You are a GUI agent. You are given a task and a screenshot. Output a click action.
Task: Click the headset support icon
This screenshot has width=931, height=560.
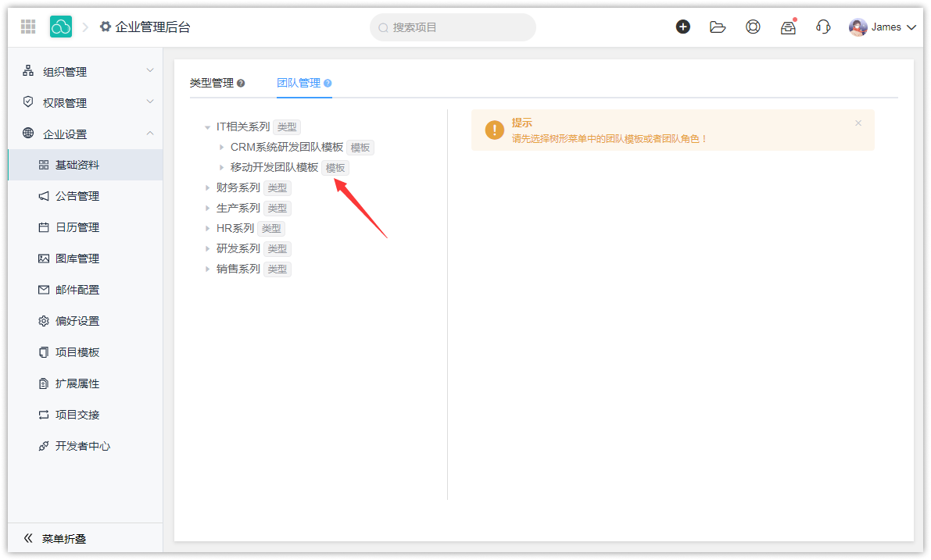(823, 27)
